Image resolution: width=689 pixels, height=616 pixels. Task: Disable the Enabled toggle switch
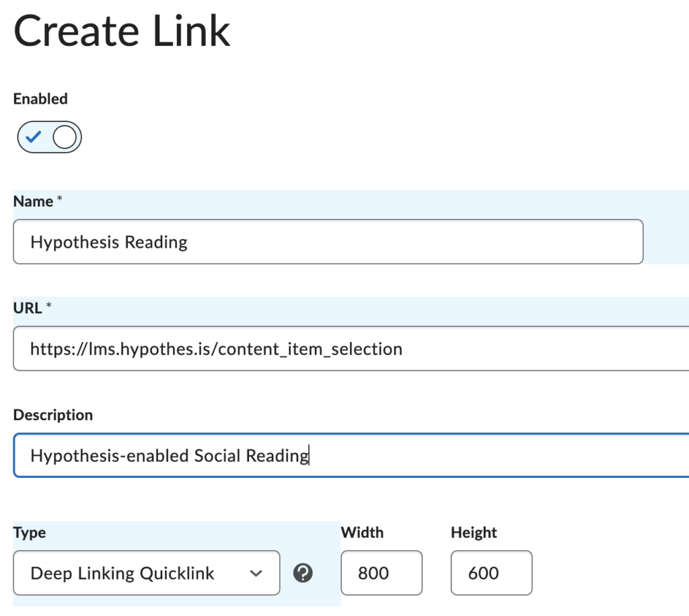(49, 137)
